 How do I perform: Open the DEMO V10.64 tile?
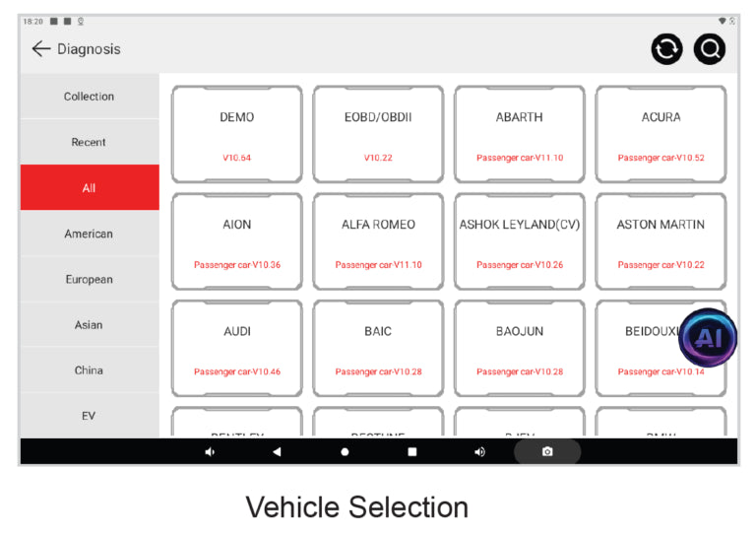point(236,135)
